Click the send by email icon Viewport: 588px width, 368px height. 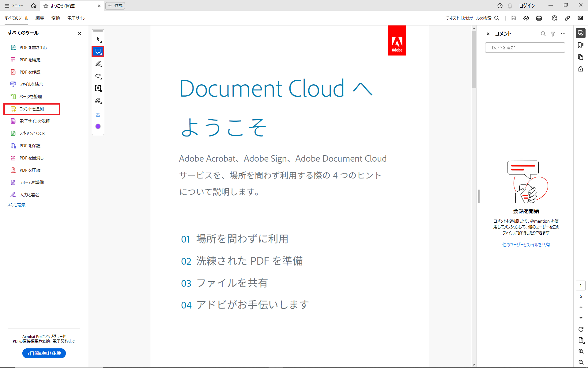580,18
